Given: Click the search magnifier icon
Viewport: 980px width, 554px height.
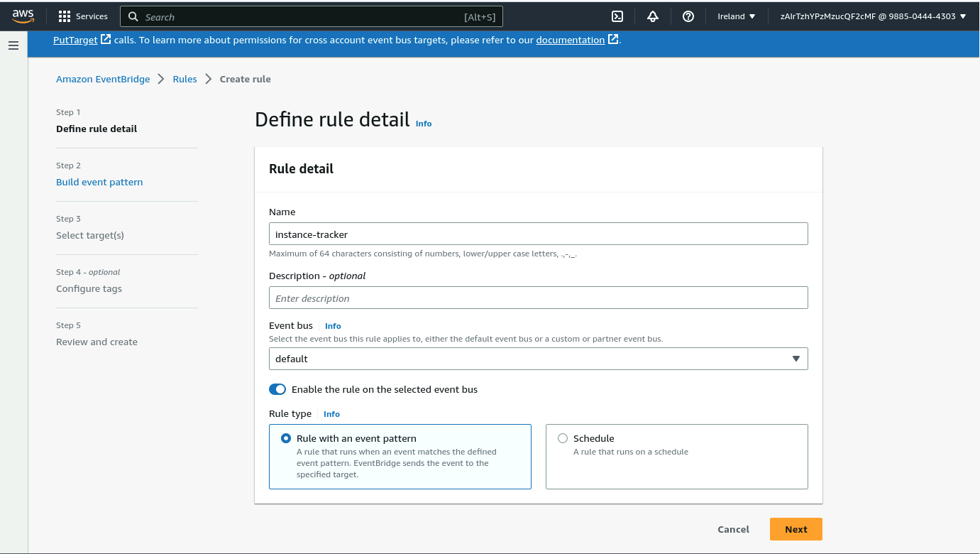Looking at the screenshot, I should pyautogui.click(x=133, y=16).
